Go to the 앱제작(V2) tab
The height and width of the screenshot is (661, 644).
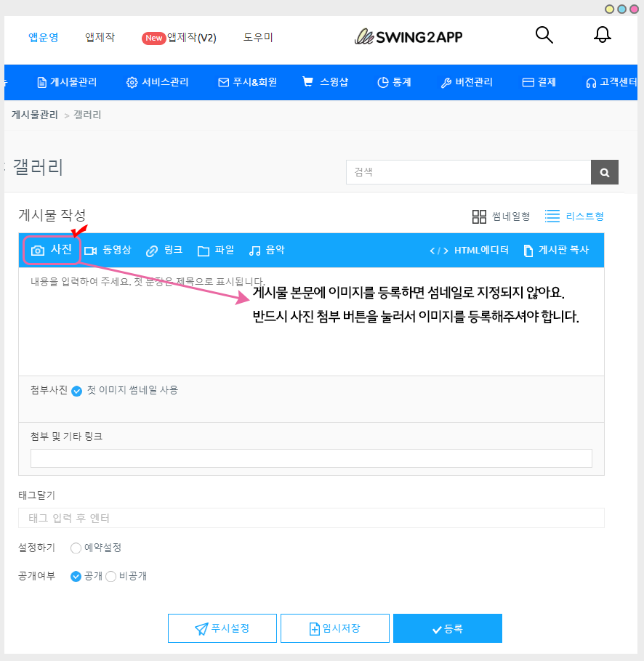[x=180, y=38]
